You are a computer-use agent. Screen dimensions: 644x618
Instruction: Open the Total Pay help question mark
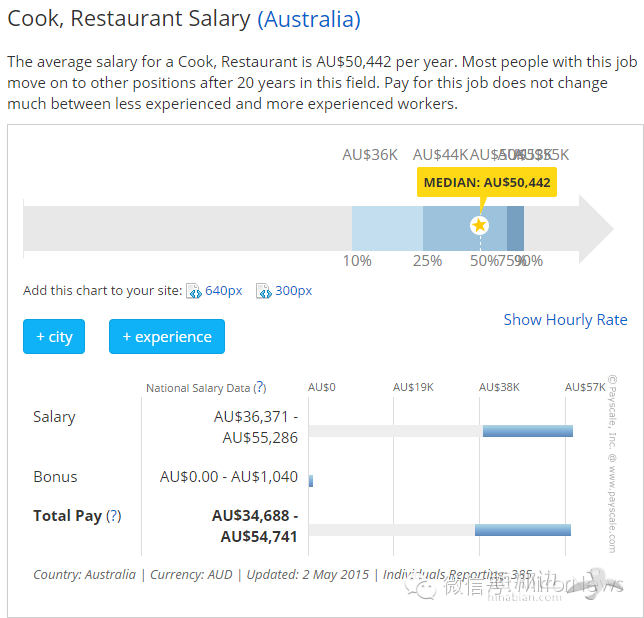click(114, 516)
